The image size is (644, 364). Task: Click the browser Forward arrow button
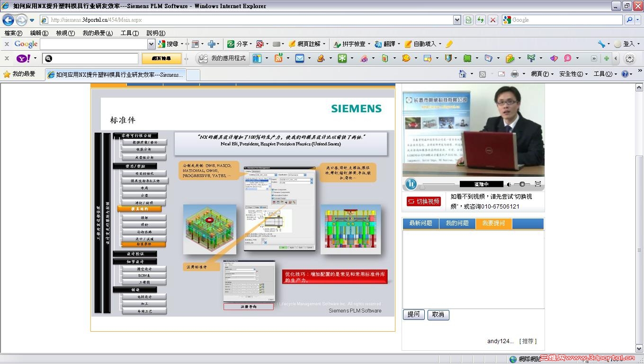point(21,20)
